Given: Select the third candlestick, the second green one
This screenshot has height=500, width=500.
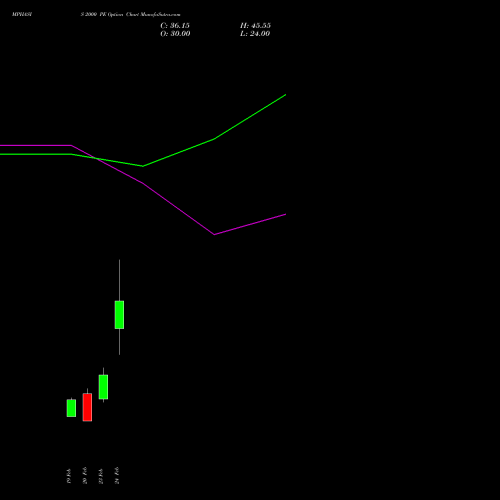Looking at the screenshot, I should click(103, 387).
